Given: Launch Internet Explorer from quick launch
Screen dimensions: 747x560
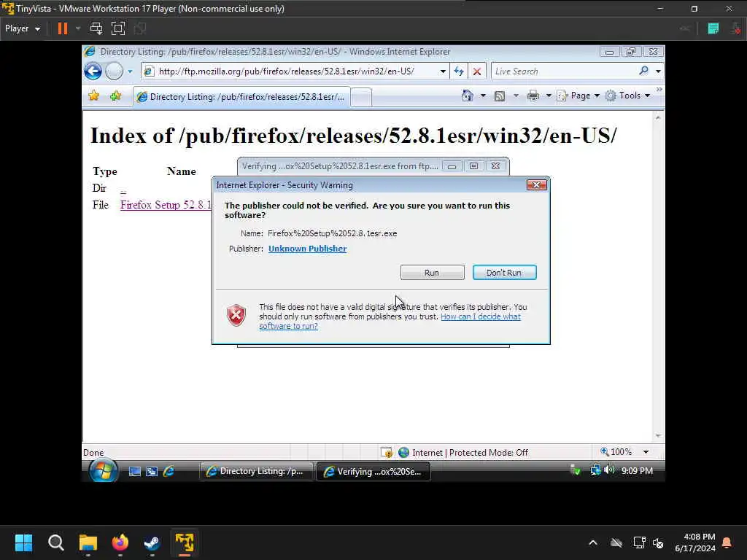Looking at the screenshot, I should pos(169,472).
